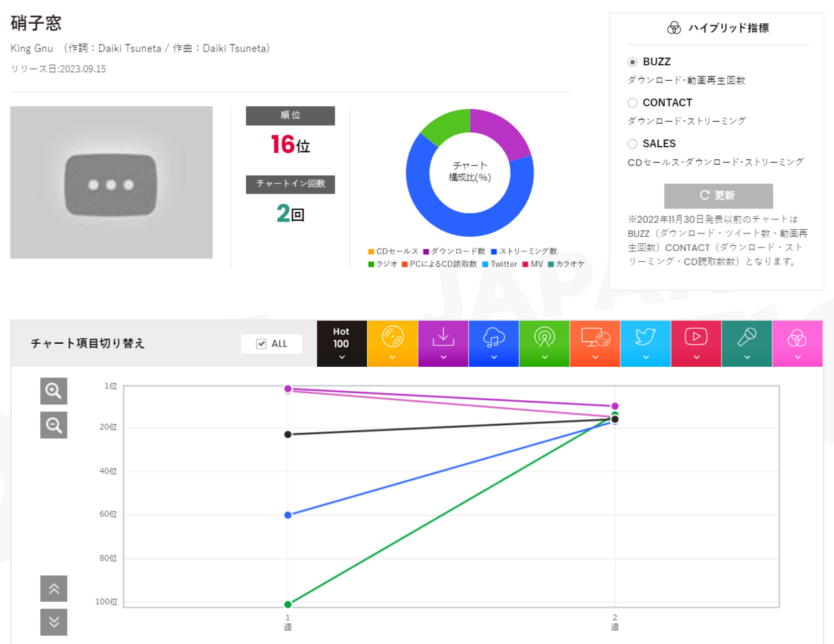Click the PCによるCD読取数 legend entry
This screenshot has width=834, height=644.
[x=439, y=264]
